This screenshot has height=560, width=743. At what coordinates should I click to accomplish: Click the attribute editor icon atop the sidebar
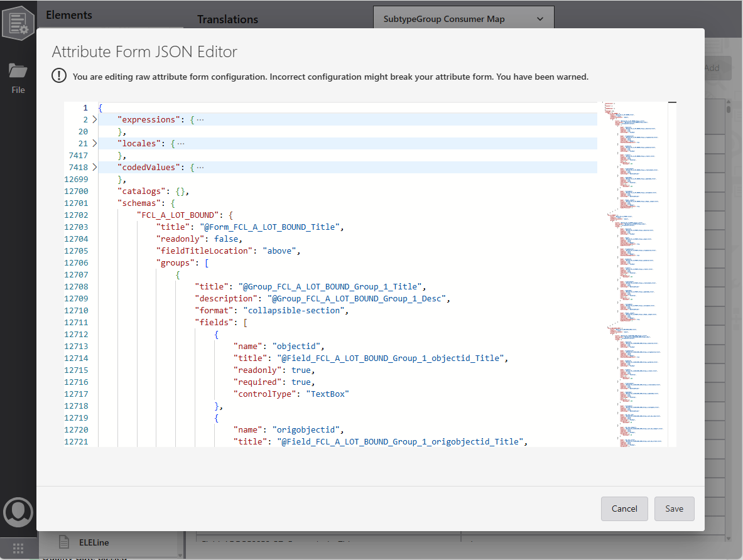18,23
